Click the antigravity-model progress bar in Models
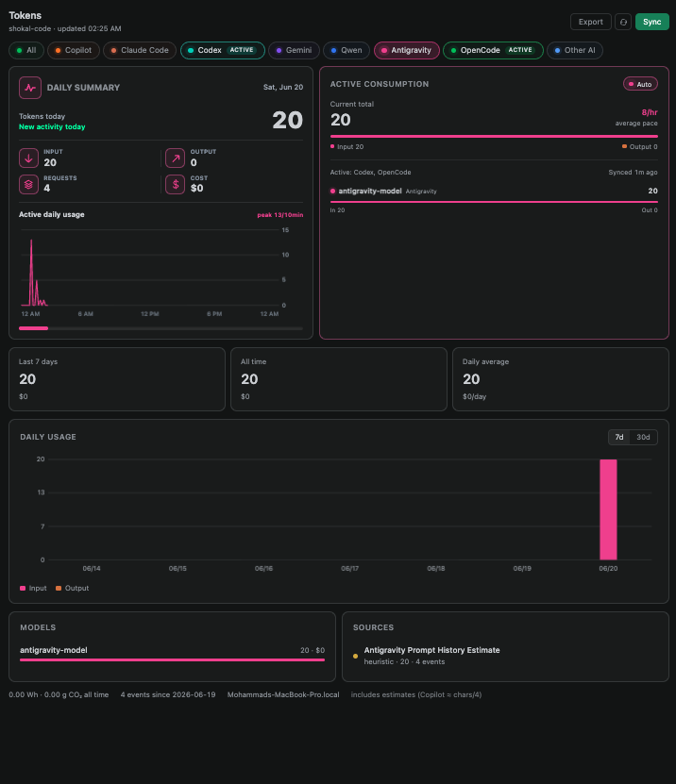This screenshot has height=784, width=676. click(x=172, y=660)
